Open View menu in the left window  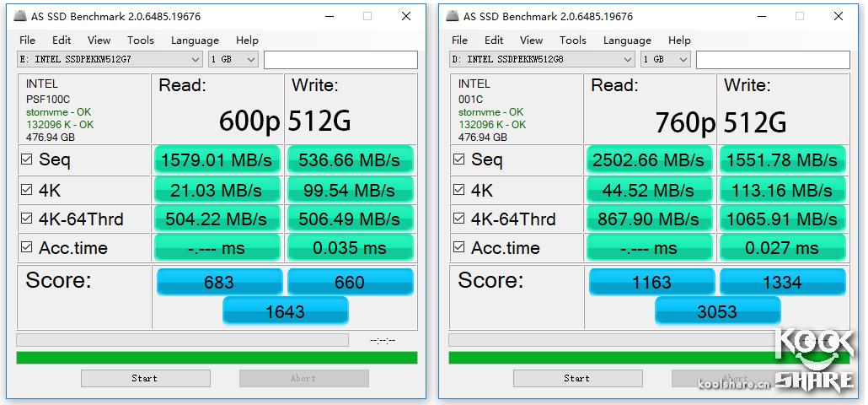[99, 40]
